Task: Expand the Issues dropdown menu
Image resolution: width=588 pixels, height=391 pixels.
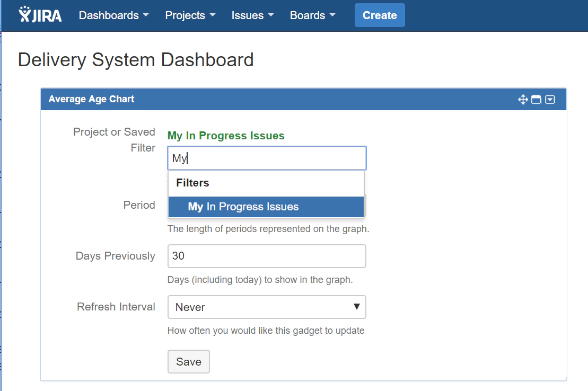Action: point(252,15)
